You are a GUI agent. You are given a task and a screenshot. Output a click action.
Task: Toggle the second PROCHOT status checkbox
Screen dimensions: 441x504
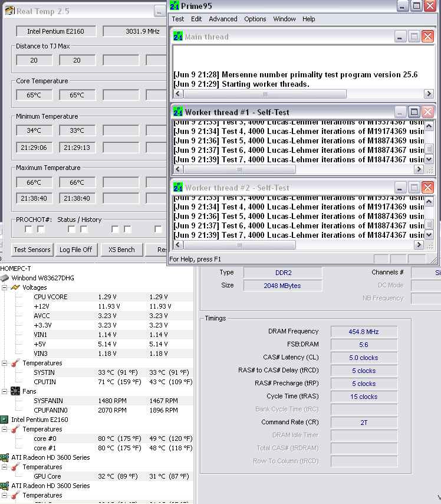pos(41,229)
